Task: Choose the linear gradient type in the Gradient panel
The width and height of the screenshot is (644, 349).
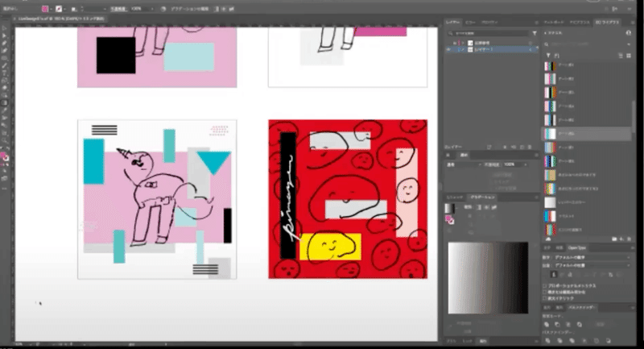Action: pos(479,207)
